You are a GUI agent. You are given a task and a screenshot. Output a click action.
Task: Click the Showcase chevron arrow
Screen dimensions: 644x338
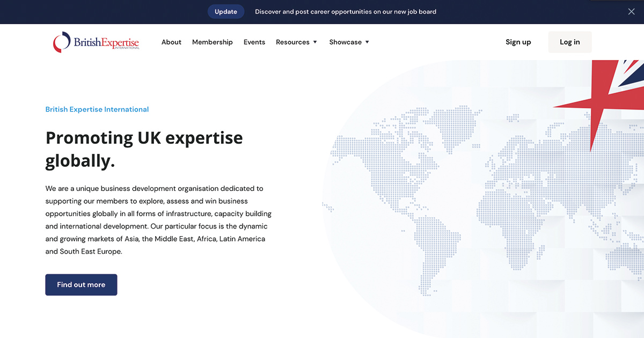coord(367,42)
